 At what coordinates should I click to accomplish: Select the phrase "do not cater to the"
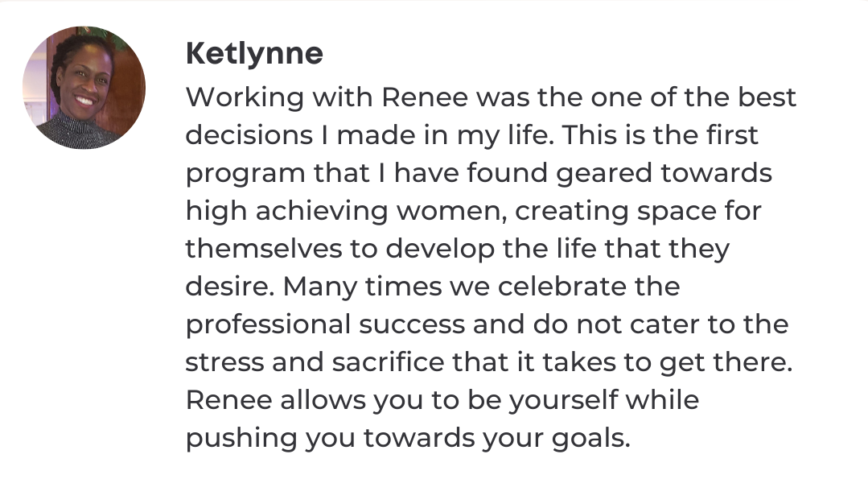tap(660, 324)
